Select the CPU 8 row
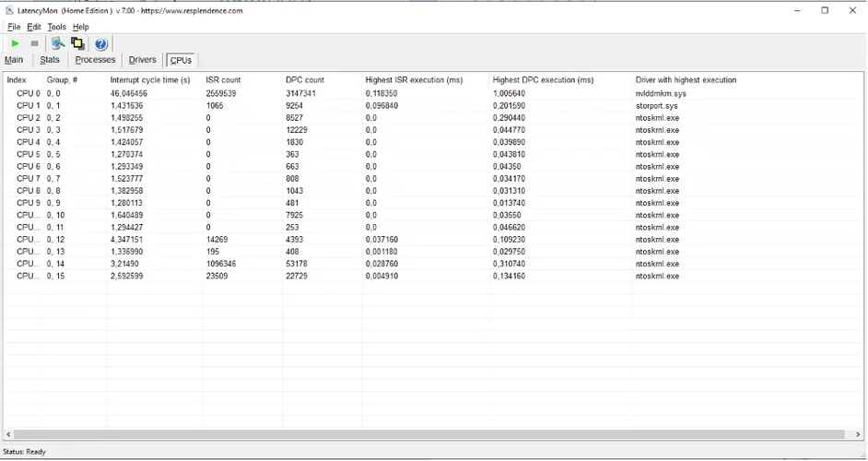Screen dimensions: 868x461 (x=433, y=191)
